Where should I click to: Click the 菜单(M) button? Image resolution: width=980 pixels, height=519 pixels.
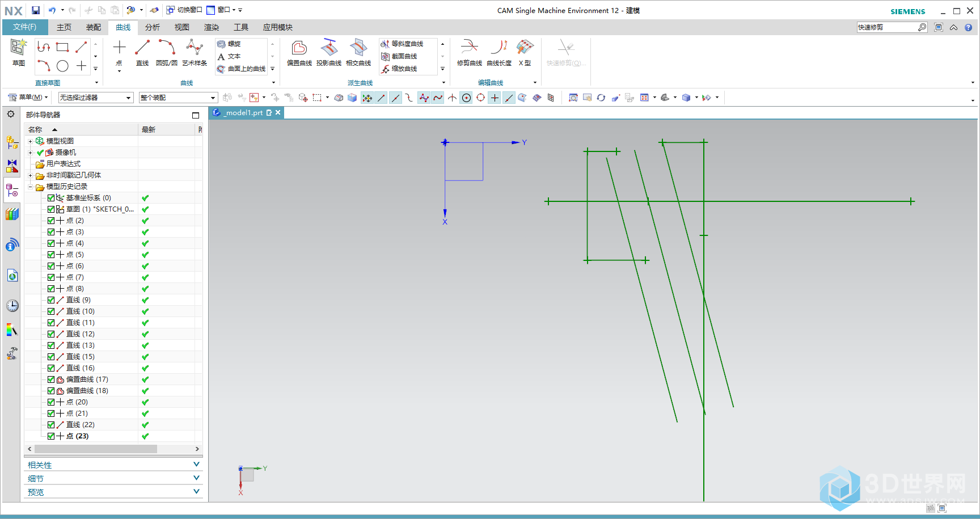(x=27, y=98)
